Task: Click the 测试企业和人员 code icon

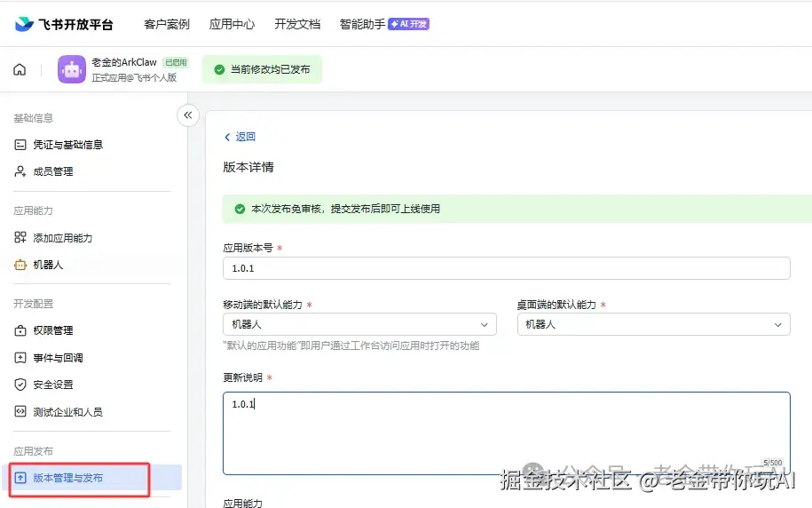Action: [x=20, y=411]
